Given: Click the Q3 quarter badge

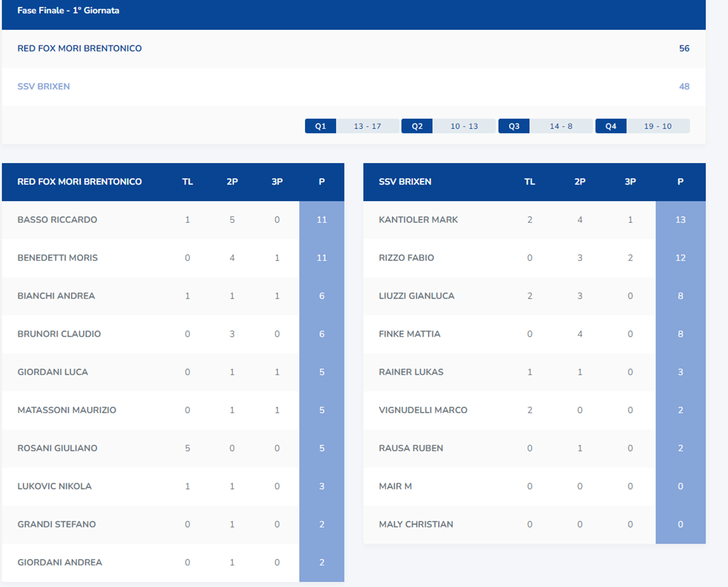Looking at the screenshot, I should coord(514,126).
